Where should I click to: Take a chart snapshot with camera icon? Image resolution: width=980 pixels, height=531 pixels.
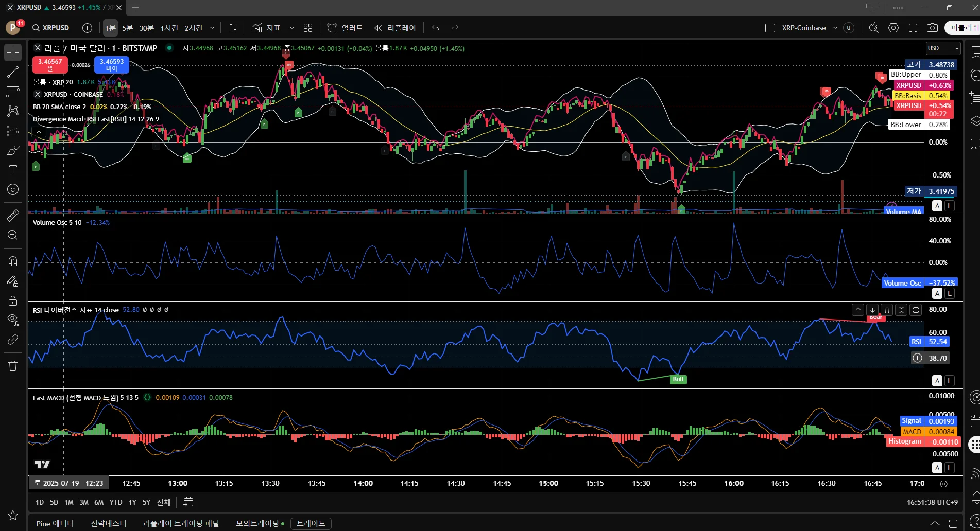pos(932,28)
